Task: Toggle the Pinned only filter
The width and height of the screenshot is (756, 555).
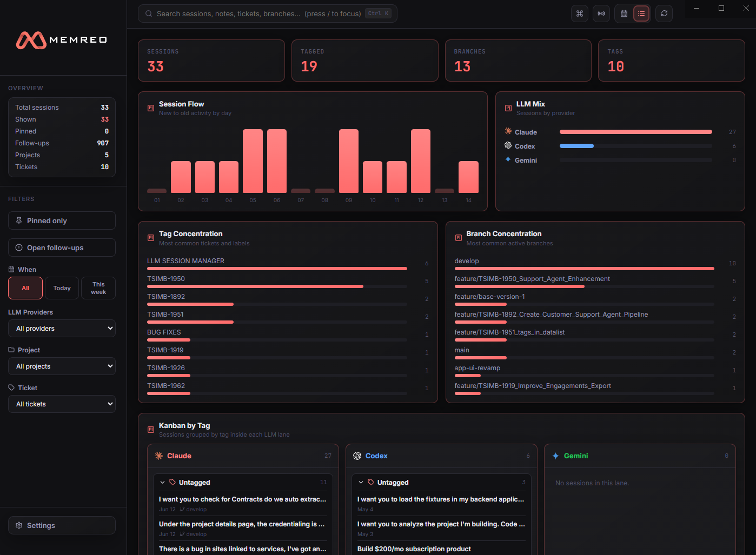Action: [62, 220]
